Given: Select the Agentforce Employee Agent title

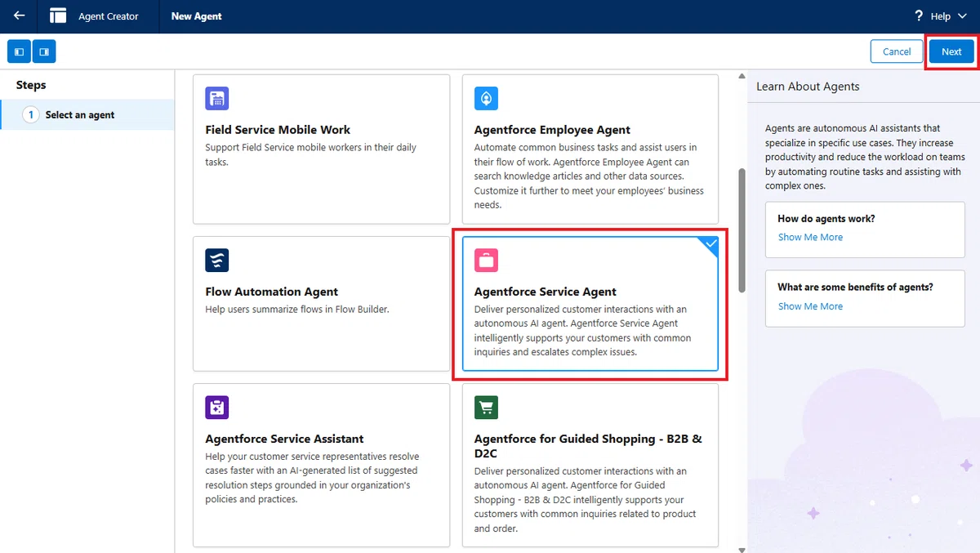Looking at the screenshot, I should click(x=552, y=130).
